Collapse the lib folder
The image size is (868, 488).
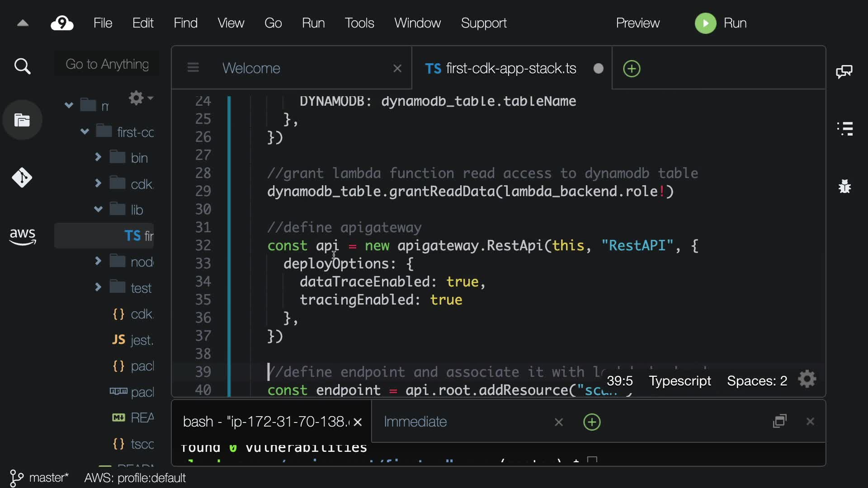point(98,209)
